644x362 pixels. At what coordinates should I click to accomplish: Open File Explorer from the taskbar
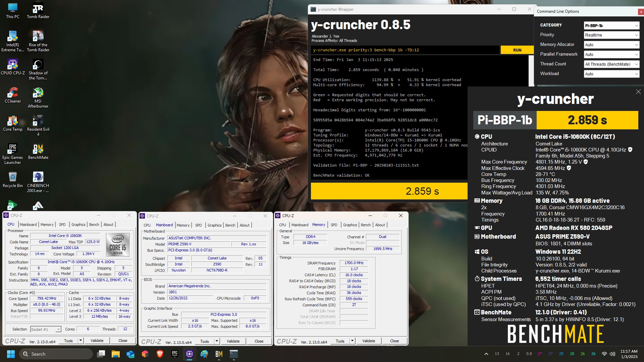click(115, 354)
